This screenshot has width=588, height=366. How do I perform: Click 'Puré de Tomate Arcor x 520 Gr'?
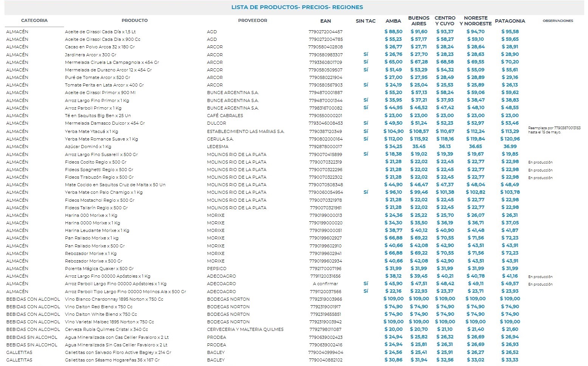coord(98,77)
